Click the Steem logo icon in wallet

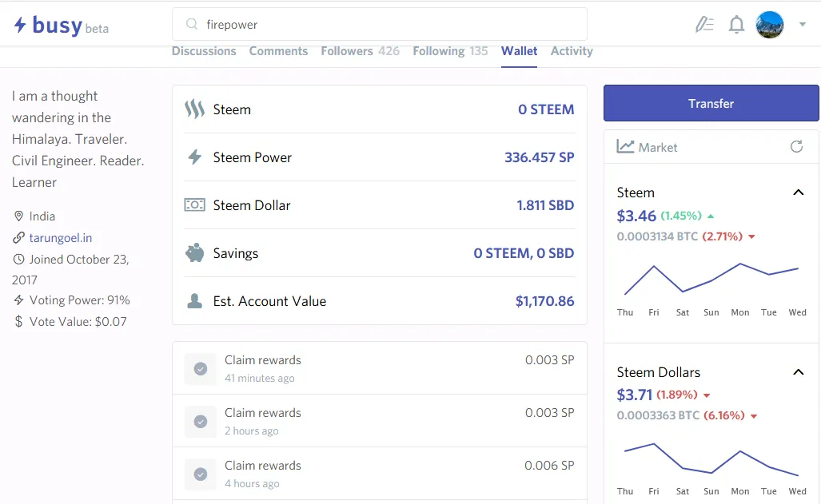pos(194,109)
